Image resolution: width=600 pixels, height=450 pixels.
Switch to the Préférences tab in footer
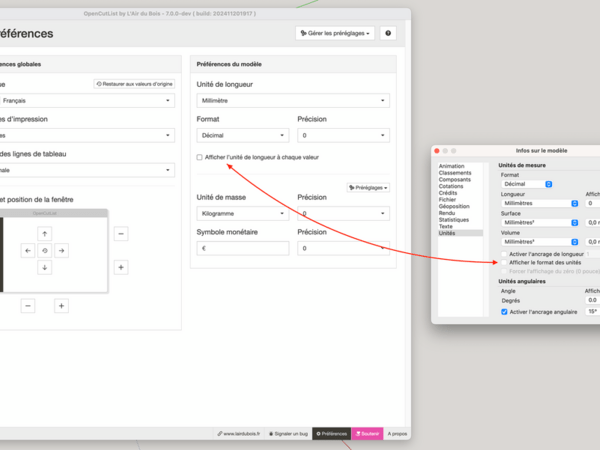click(x=331, y=433)
